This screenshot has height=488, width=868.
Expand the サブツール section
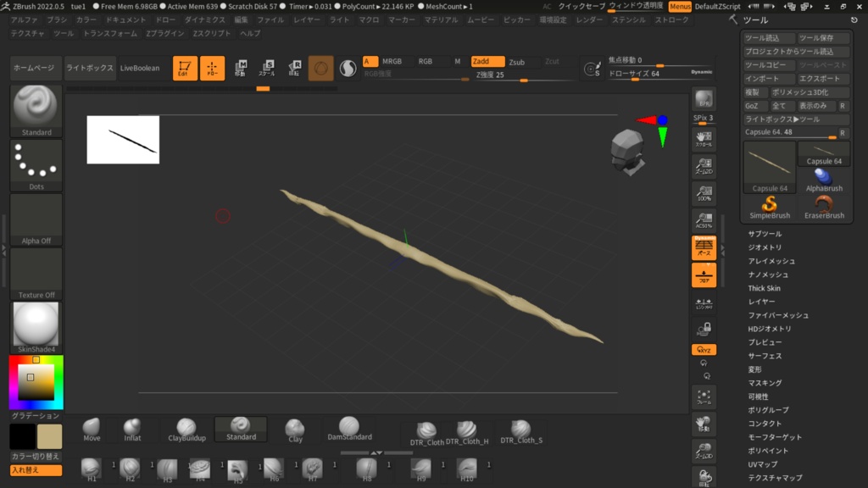[765, 234]
